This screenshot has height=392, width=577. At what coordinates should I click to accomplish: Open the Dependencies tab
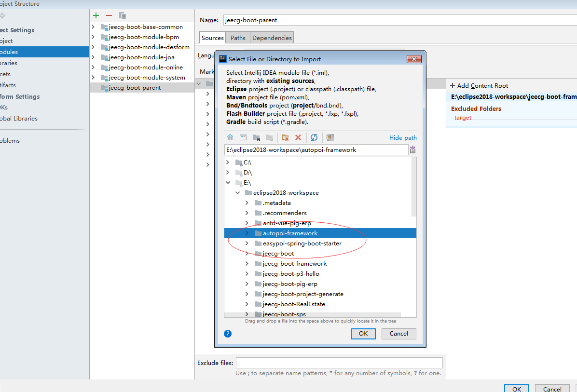(272, 38)
